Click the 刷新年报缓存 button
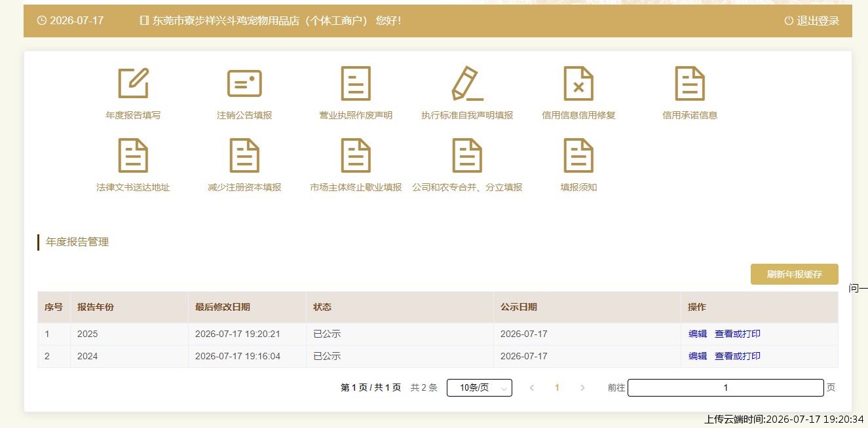Screen dimensions: 868x428 coord(795,274)
